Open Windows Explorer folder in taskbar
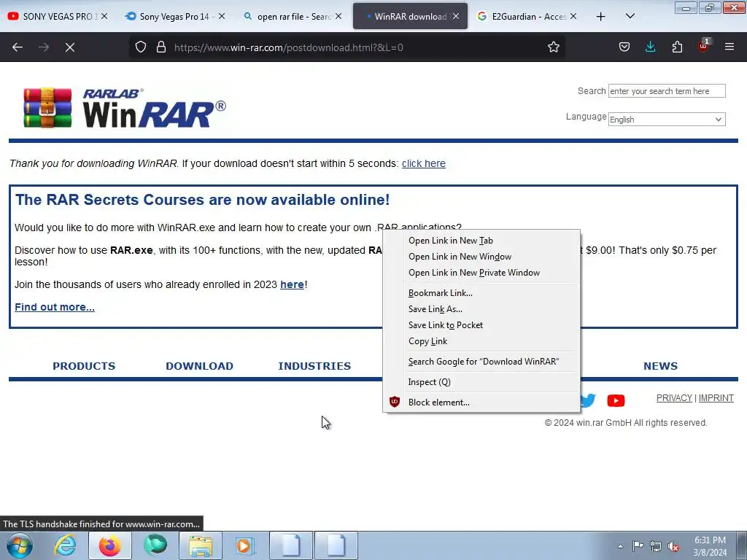747x560 pixels. coord(201,545)
